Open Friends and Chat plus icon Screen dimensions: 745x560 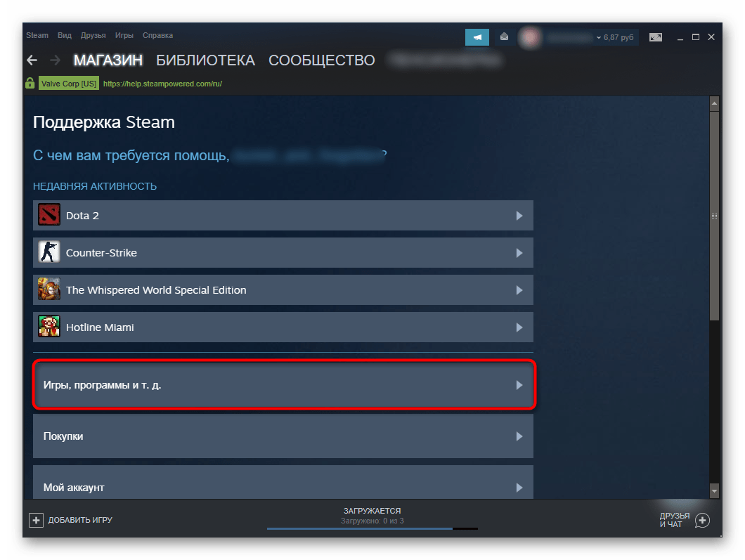pyautogui.click(x=701, y=520)
